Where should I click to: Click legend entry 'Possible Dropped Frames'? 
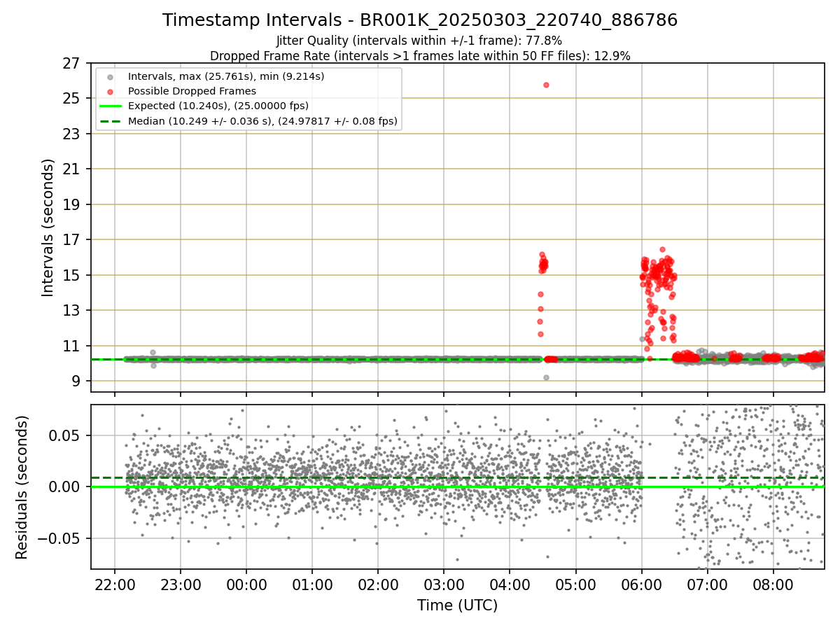tap(192, 91)
